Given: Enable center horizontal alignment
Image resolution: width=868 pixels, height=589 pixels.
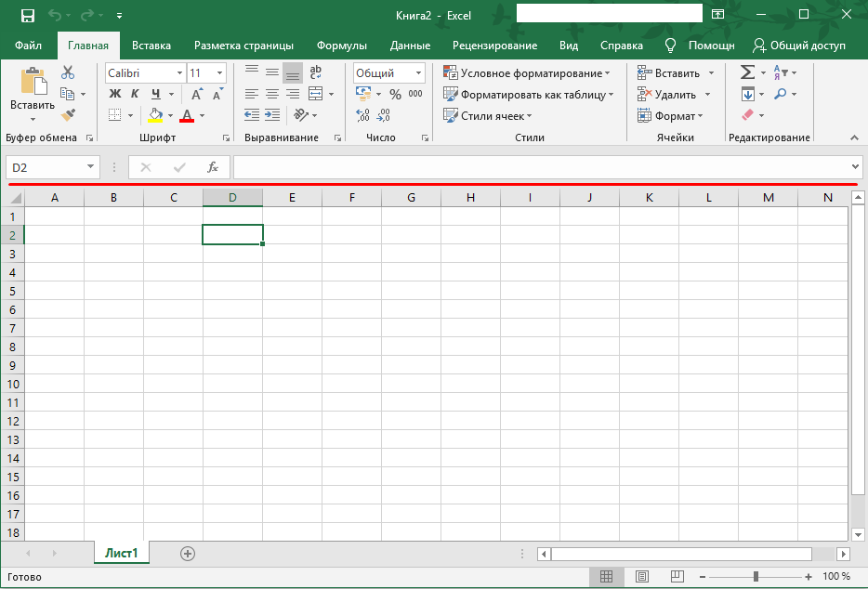Looking at the screenshot, I should tap(272, 94).
